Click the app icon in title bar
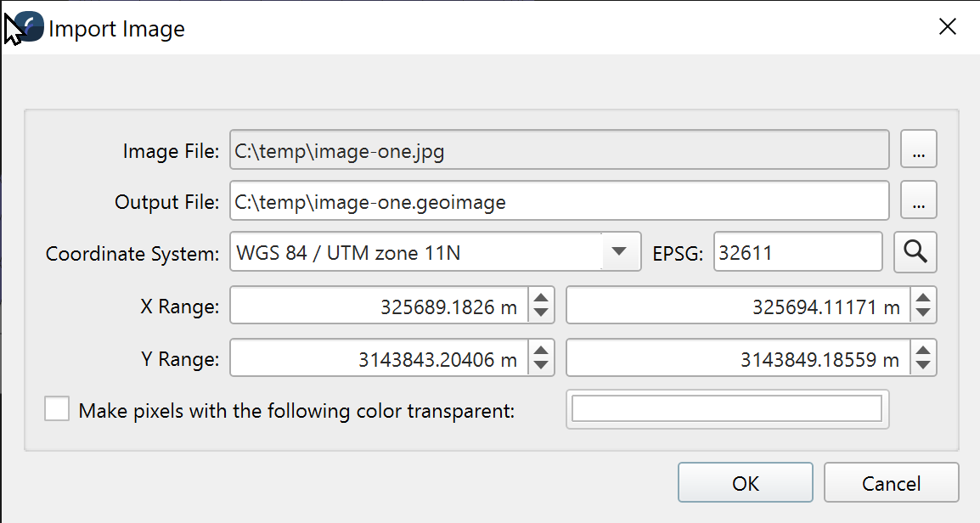The height and width of the screenshot is (523, 980). (28, 27)
